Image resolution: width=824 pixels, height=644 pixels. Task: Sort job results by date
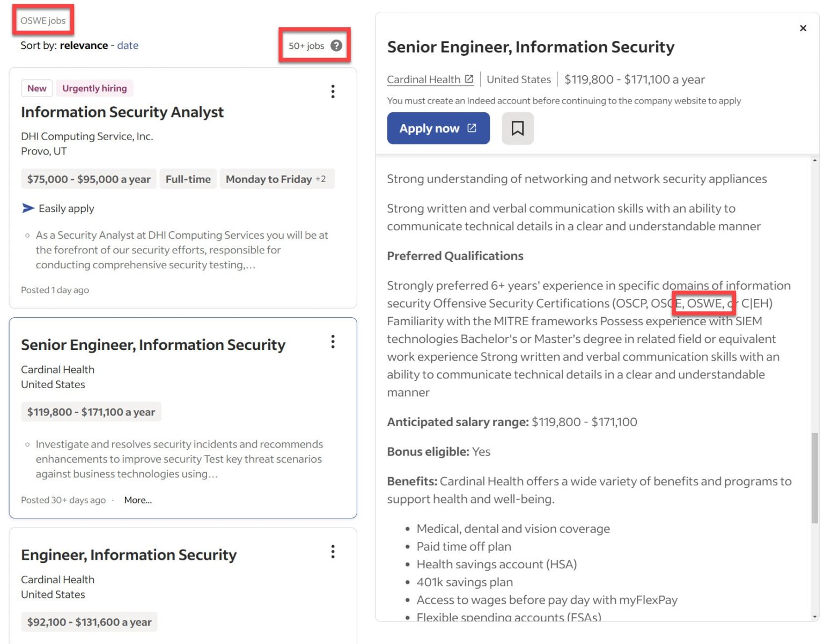click(x=128, y=46)
